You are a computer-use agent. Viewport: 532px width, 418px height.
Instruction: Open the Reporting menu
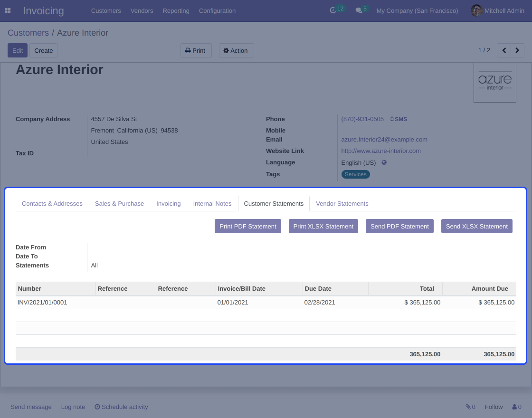click(176, 10)
